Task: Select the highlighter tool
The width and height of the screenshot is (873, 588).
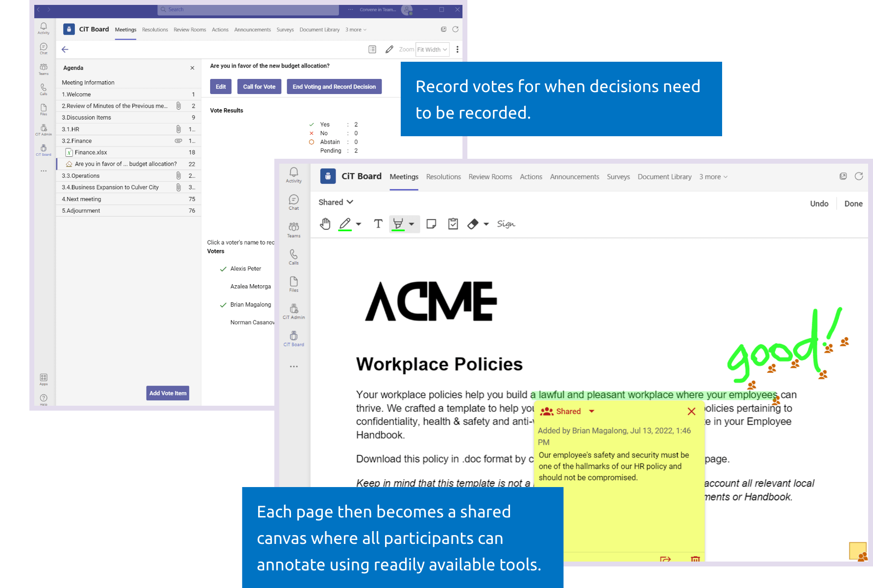Action: click(x=398, y=224)
